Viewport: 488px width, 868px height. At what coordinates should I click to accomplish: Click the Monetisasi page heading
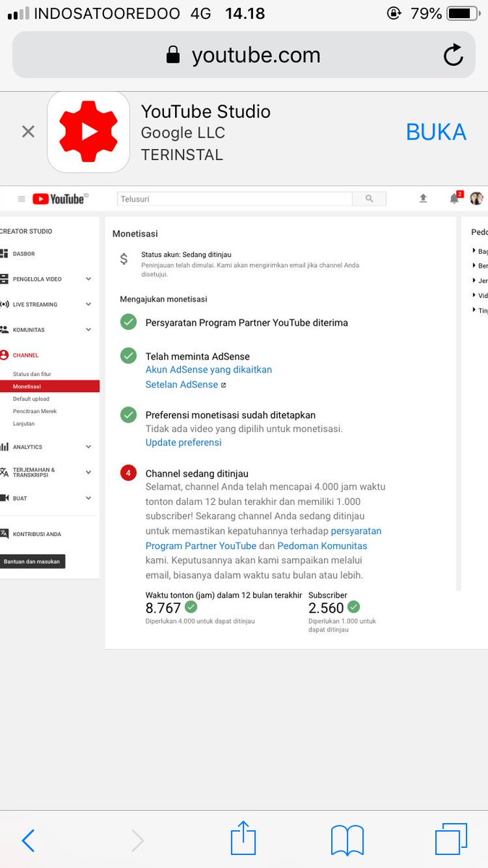pos(135,234)
